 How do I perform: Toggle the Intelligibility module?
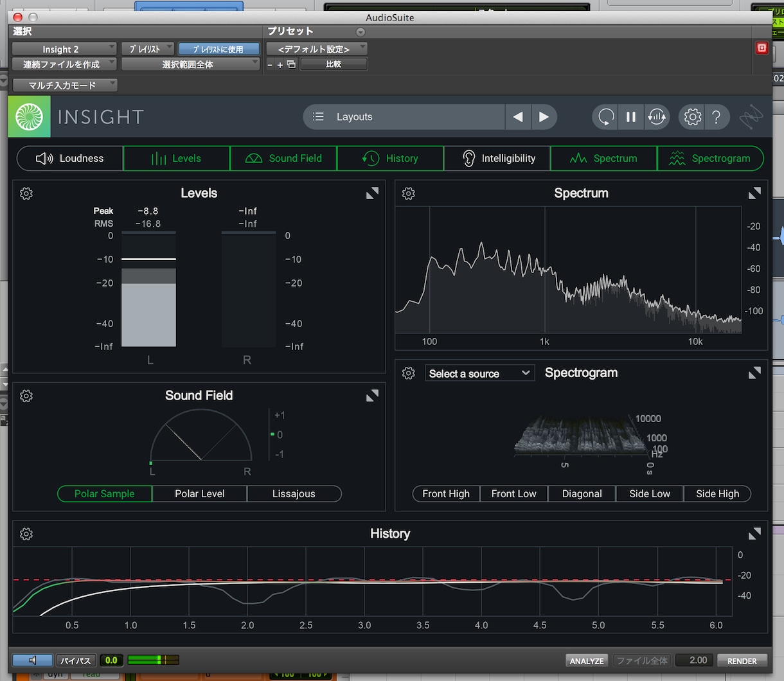[x=497, y=158]
